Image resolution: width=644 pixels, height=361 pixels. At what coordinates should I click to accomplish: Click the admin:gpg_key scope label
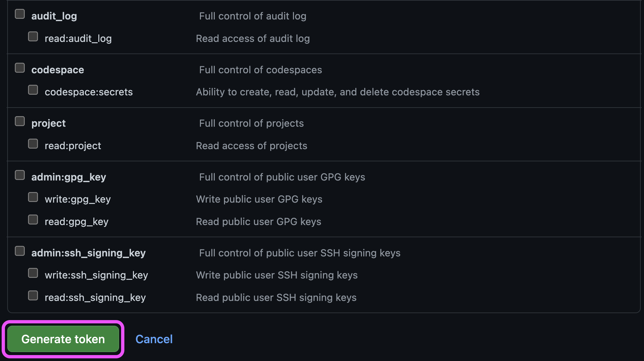[x=69, y=177]
